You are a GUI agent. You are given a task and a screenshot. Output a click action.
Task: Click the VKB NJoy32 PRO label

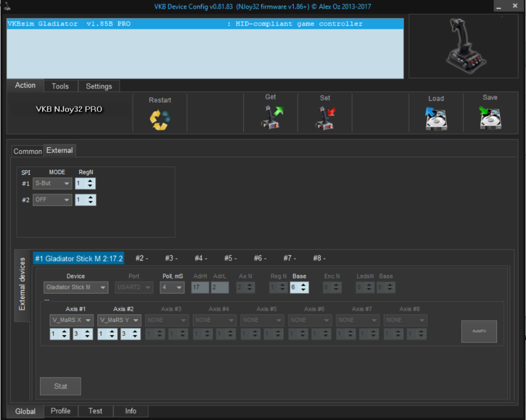pyautogui.click(x=69, y=109)
